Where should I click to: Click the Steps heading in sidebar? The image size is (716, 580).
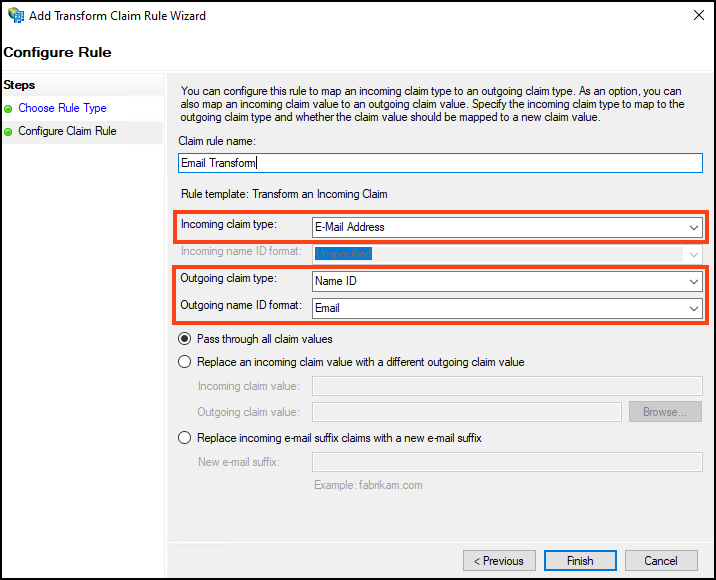(19, 85)
